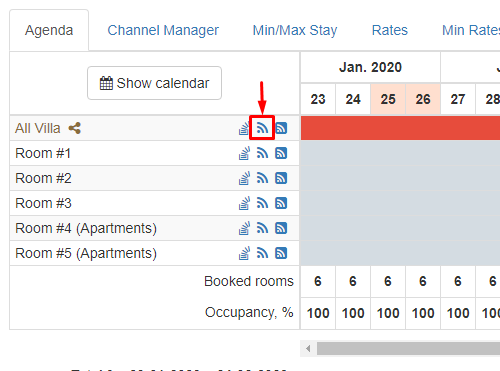500x371 pixels.
Task: Click the horizontal scrollbar thumb
Action: click(x=408, y=349)
